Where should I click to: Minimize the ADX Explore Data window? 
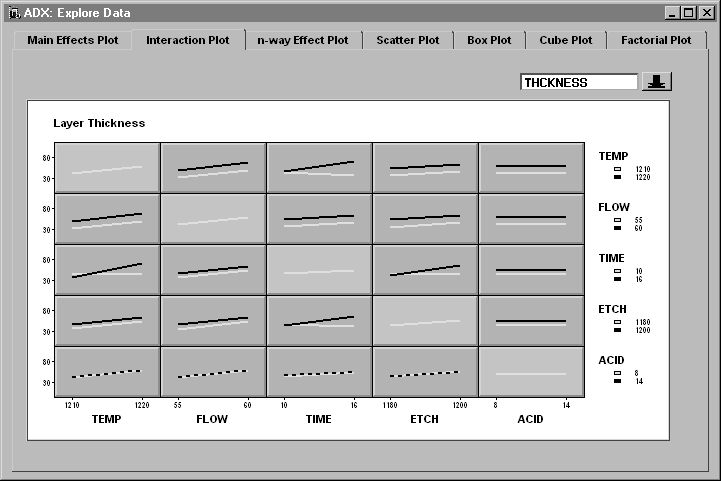tap(672, 13)
